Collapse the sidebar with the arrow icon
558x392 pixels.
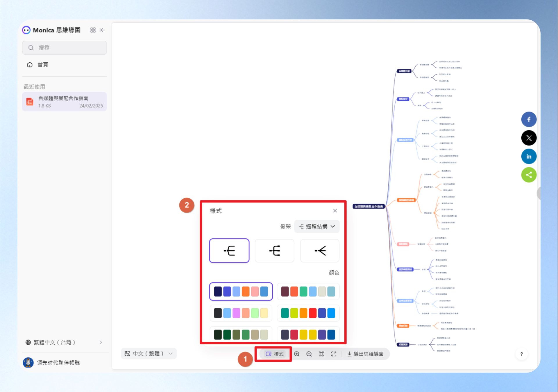pyautogui.click(x=102, y=30)
